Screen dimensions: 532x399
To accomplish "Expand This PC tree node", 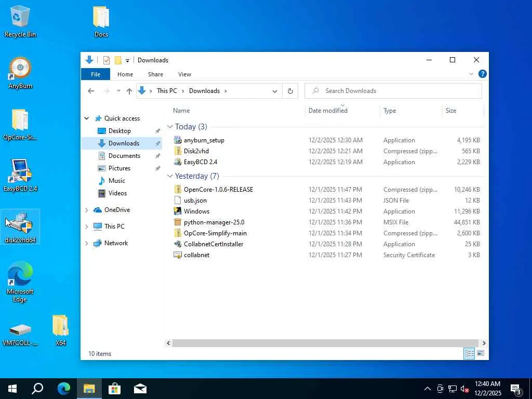I will (87, 227).
